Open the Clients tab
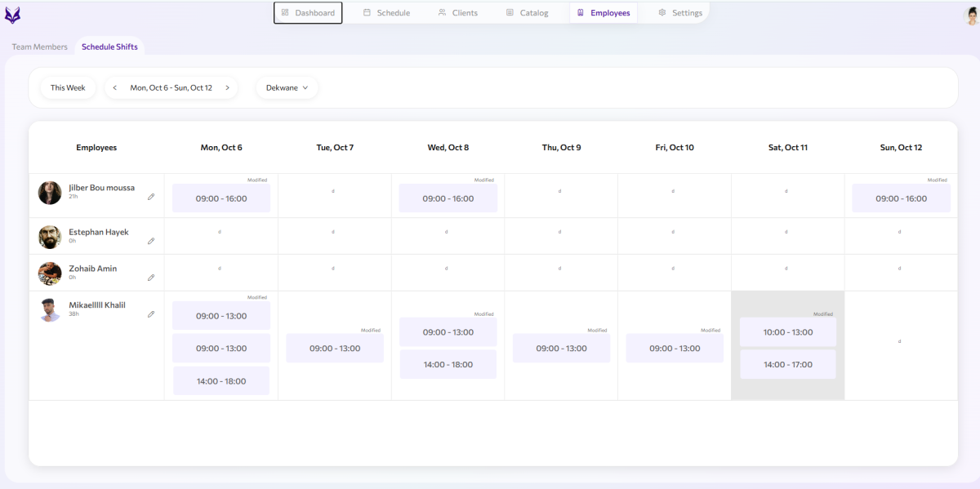This screenshot has width=980, height=489. [x=457, y=13]
